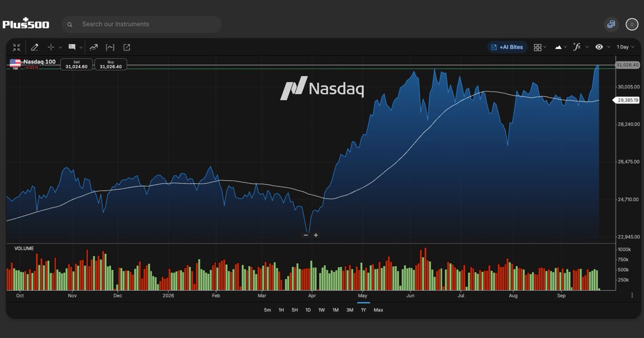644x338 pixels.
Task: Click the area chart type icon
Action: [x=558, y=47]
